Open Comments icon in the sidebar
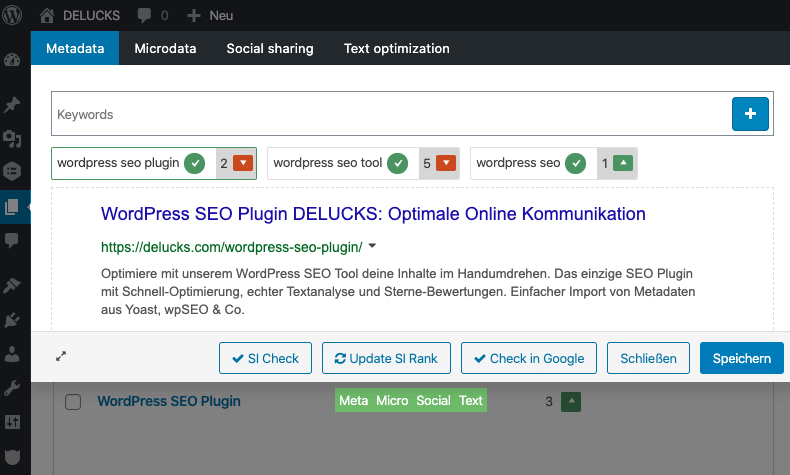The image size is (790, 475). coord(13,240)
